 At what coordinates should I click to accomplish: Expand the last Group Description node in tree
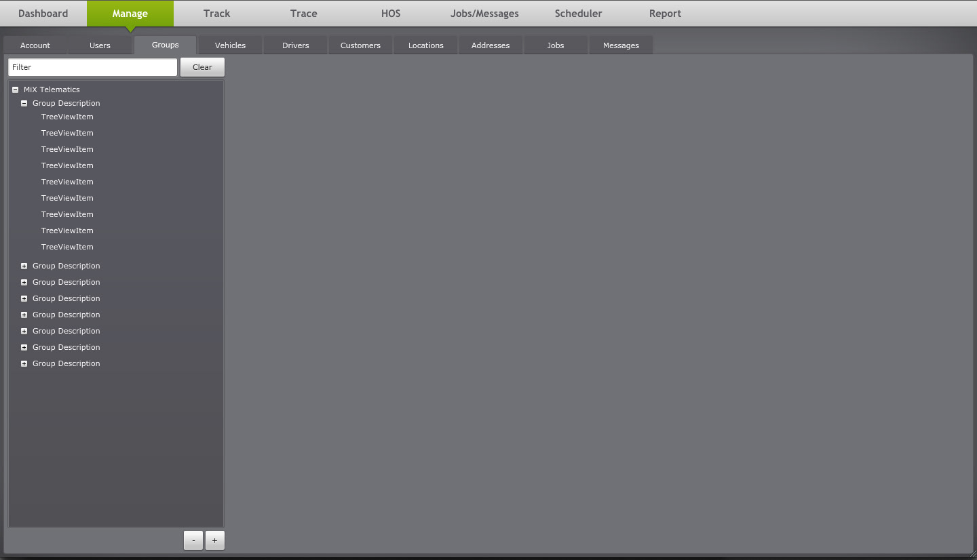click(x=24, y=363)
